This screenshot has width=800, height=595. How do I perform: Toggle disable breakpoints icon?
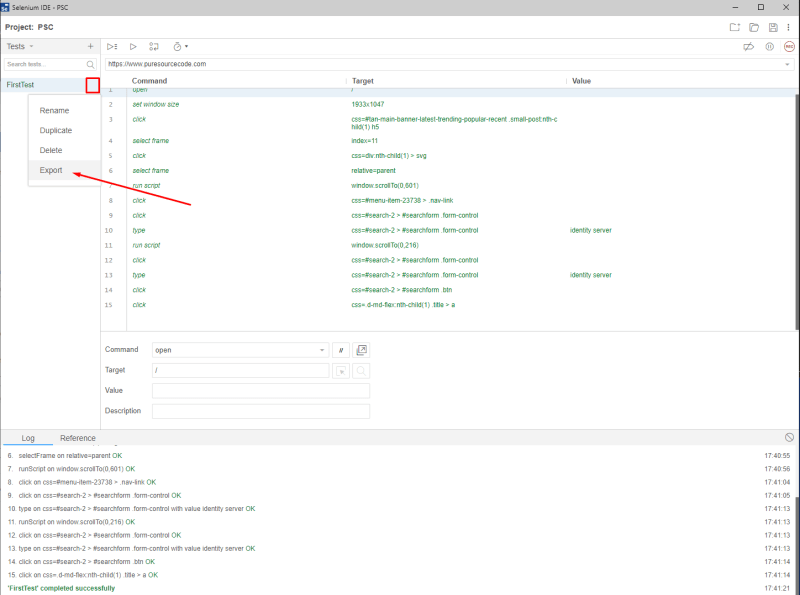(x=748, y=46)
